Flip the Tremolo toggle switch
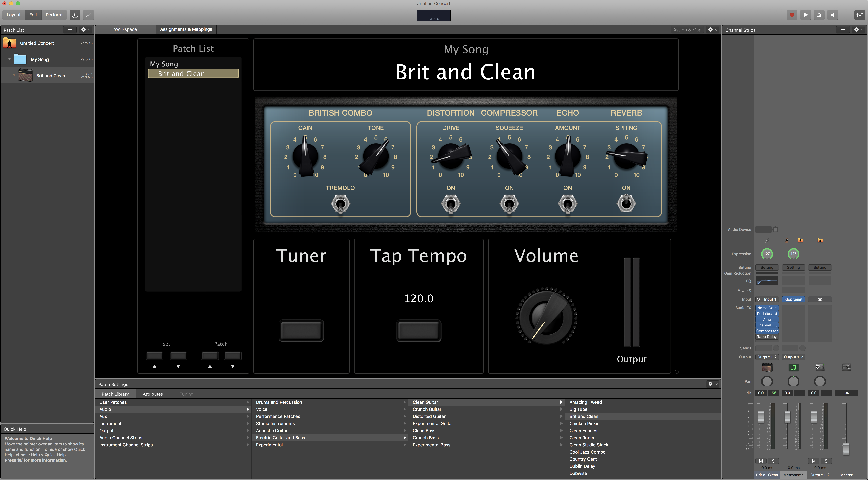 340,204
